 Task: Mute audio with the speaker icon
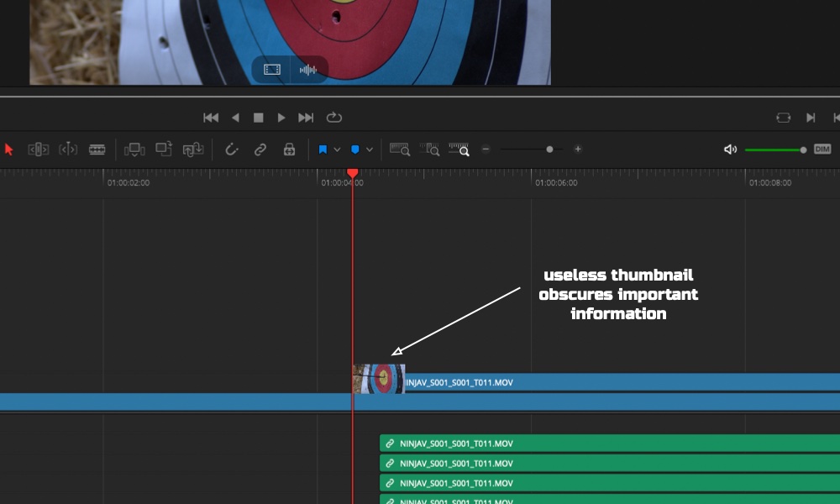point(730,150)
